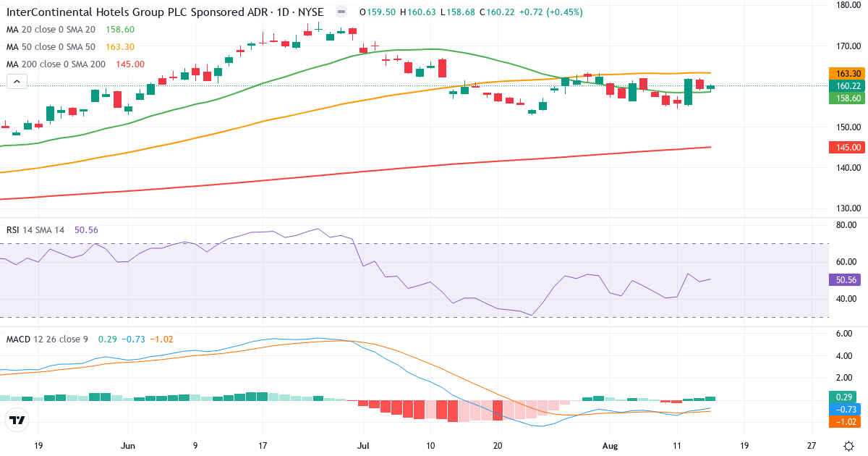This screenshot has width=868, height=456.
Task: Collapse the indicator legend with chevron button
Action: [17, 82]
